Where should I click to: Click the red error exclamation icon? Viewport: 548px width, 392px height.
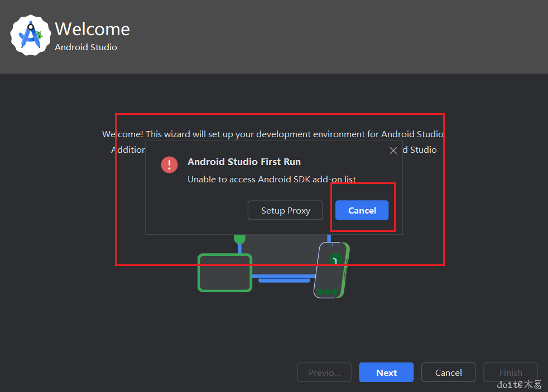pyautogui.click(x=169, y=164)
